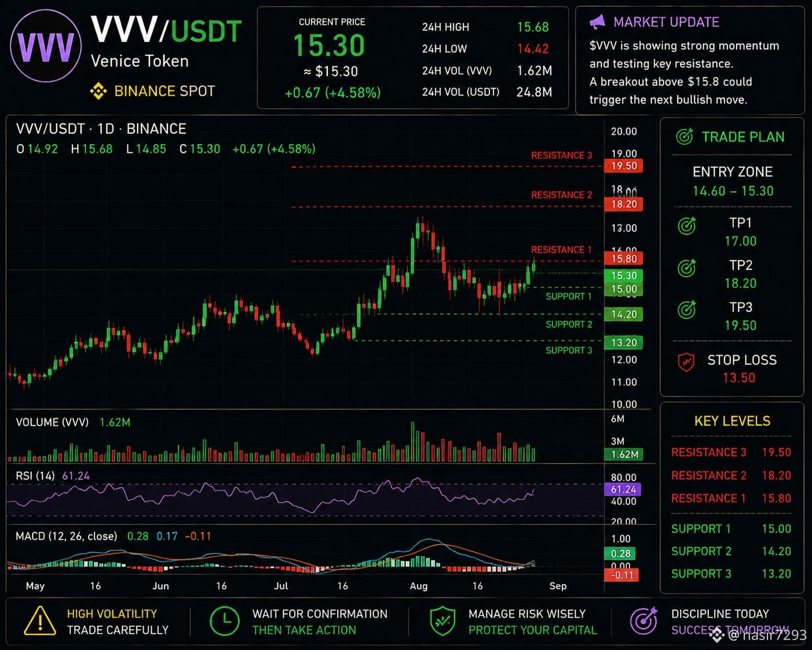
Task: Click the SUPPORT 3 row in Key Levels
Action: coord(731,574)
